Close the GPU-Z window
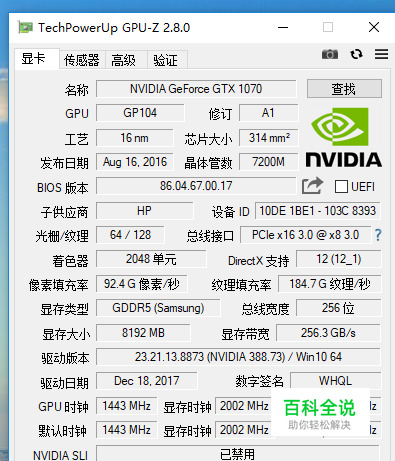 click(x=374, y=27)
